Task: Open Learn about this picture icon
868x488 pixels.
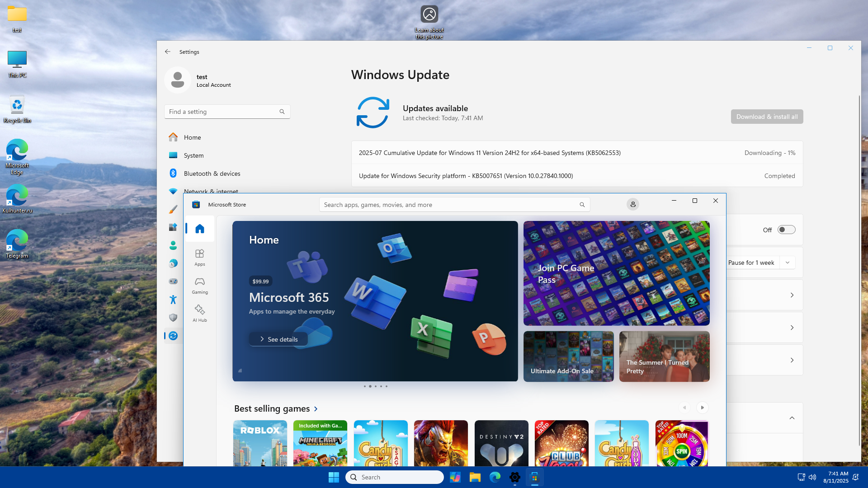Action: [429, 22]
